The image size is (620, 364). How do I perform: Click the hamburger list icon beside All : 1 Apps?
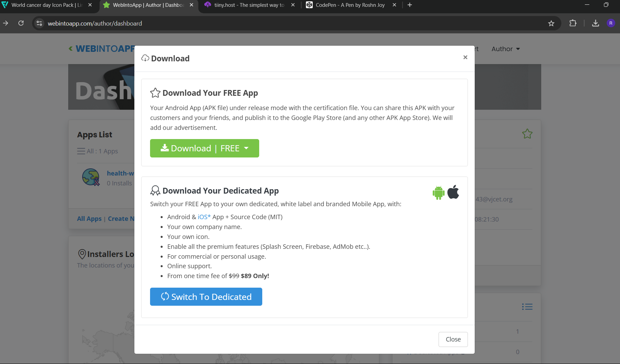coord(81,151)
